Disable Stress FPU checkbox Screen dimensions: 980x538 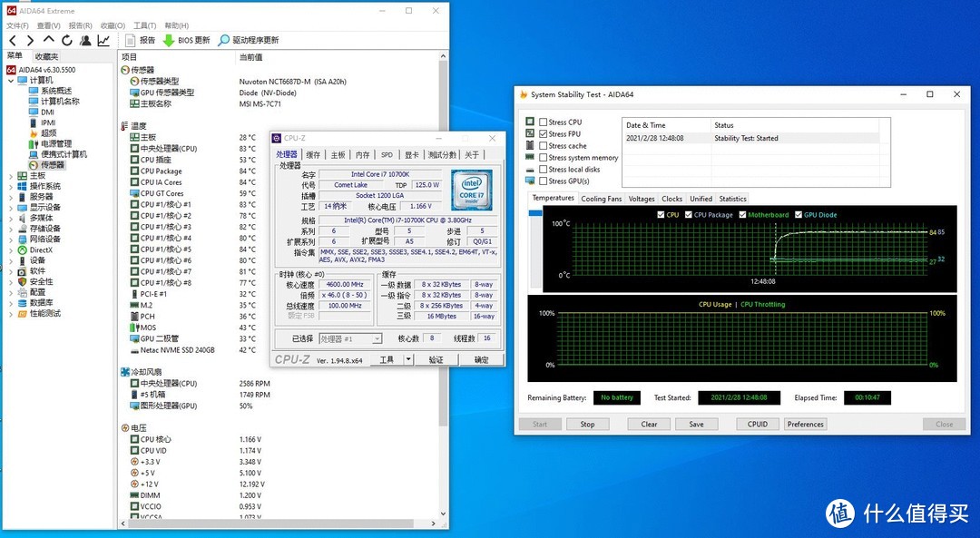[544, 133]
